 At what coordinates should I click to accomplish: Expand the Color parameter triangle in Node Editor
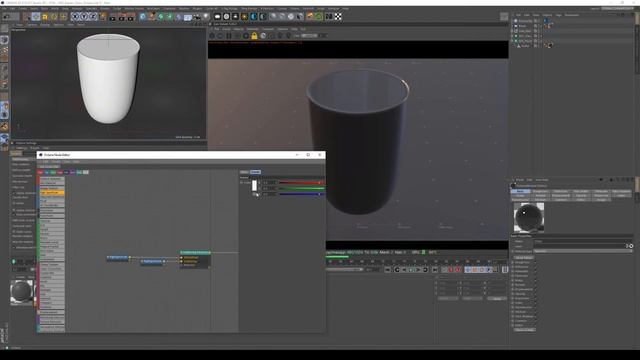tap(240, 182)
